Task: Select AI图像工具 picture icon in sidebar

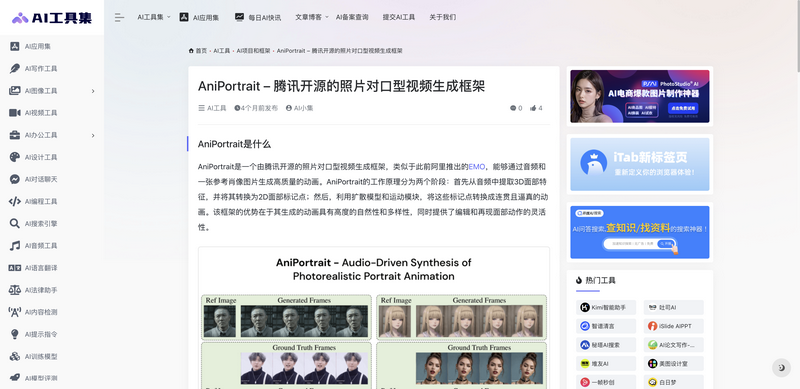Action: [15, 91]
